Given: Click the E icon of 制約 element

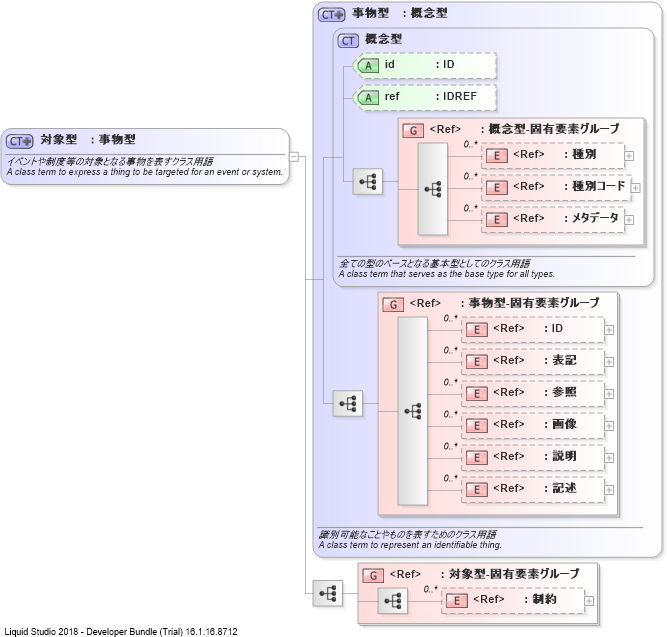Looking at the screenshot, I should pyautogui.click(x=456, y=600).
